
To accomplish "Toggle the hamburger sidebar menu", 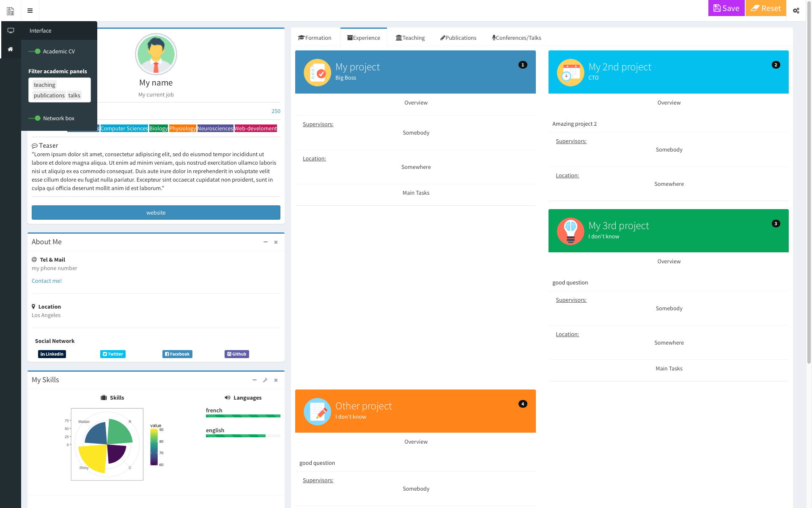I will pyautogui.click(x=30, y=11).
